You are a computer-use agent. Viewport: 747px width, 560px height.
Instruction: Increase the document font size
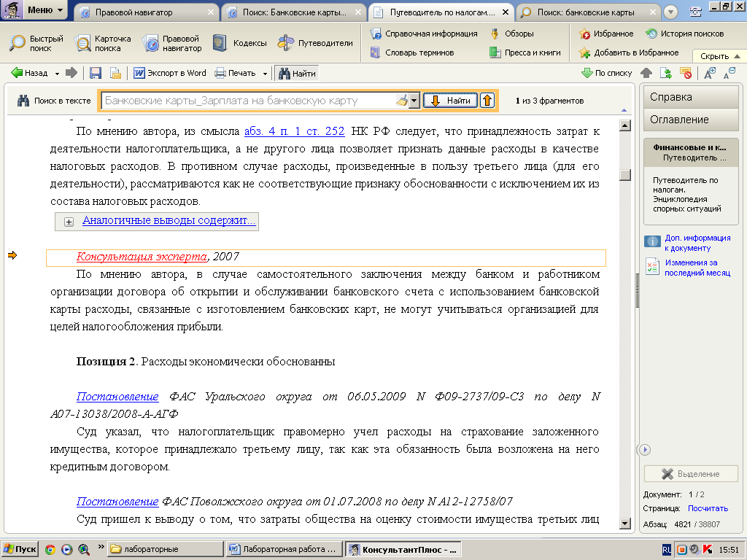coord(710,73)
